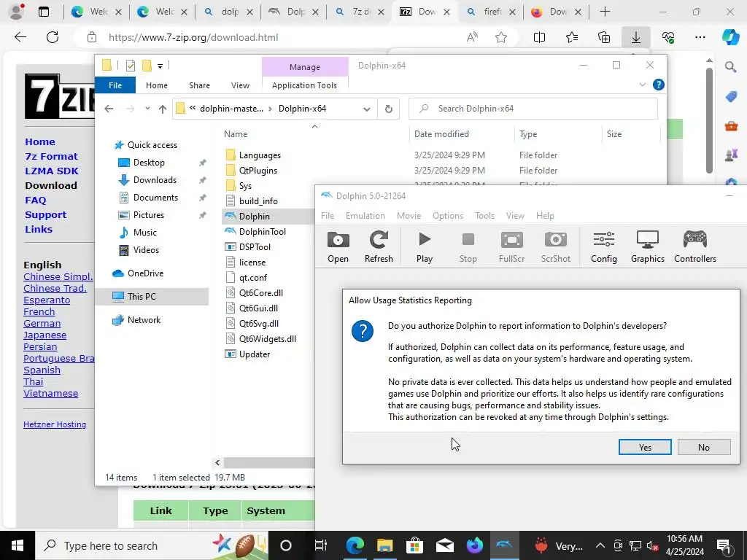Select the Japanese language link
Viewport: 747px width, 560px height.
44,335
